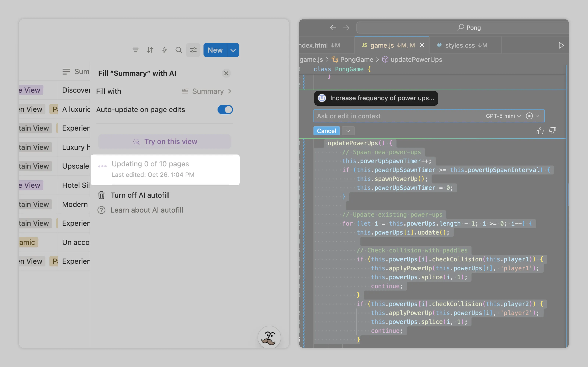This screenshot has height=367, width=588.
Task: Click the run play icon
Action: pos(561,45)
